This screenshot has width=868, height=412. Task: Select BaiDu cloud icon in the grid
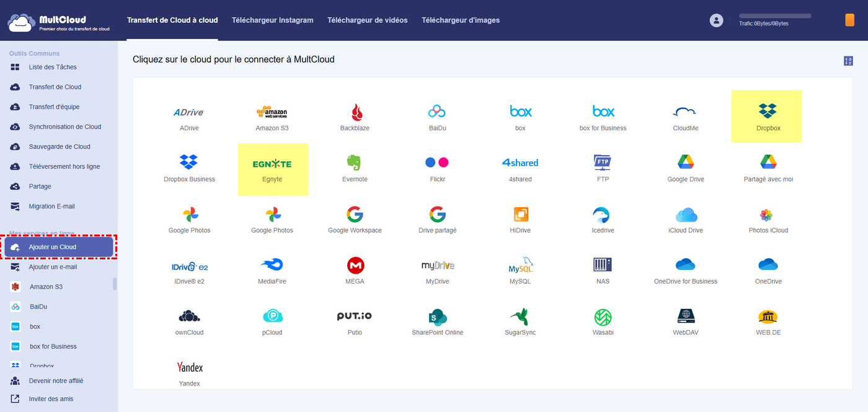(x=437, y=112)
